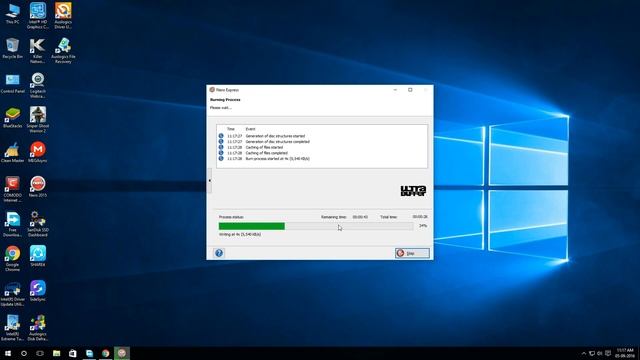Open the Recycle Bin desktop icon
The height and width of the screenshot is (360, 640).
[12, 49]
